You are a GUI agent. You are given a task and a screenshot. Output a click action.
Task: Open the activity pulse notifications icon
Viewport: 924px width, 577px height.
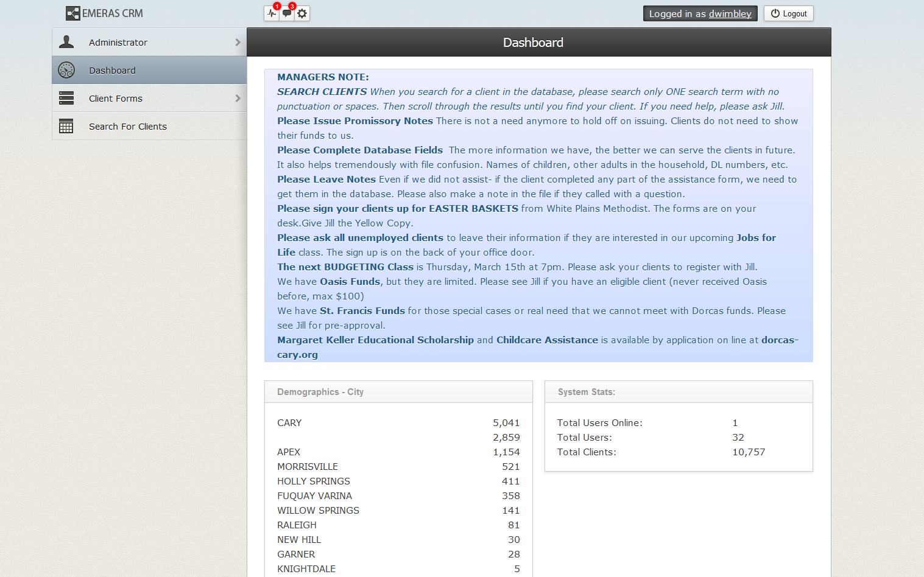(x=272, y=13)
